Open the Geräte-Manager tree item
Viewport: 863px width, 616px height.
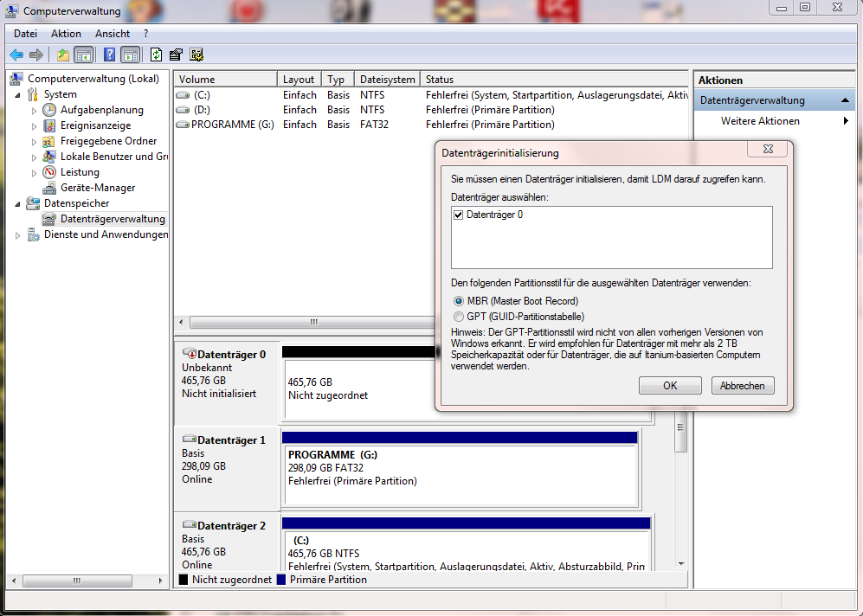point(97,188)
